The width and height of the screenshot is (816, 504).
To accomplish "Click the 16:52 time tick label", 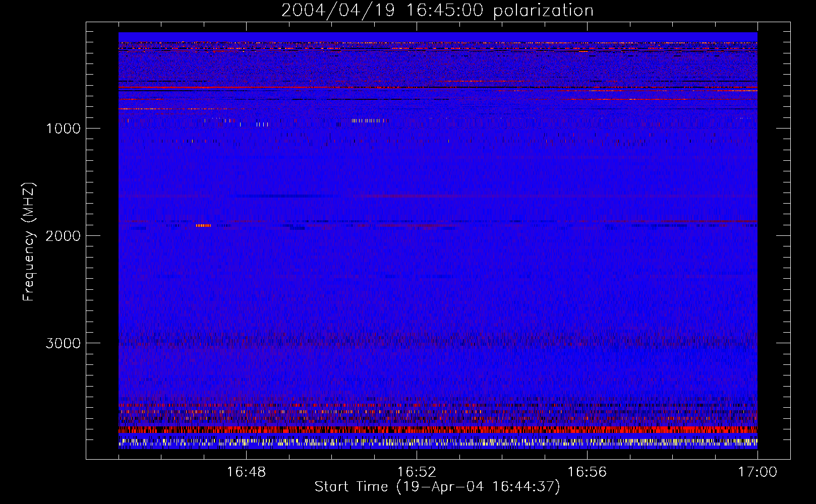I will pos(417,472).
